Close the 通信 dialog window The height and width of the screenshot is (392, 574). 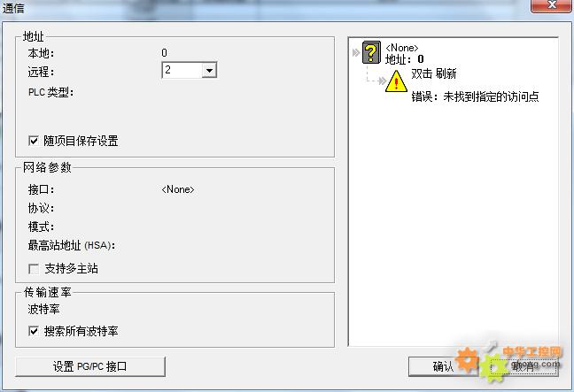551,5
